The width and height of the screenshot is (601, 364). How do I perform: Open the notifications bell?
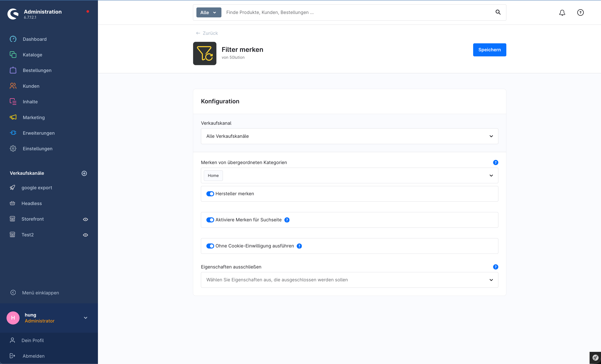(x=562, y=13)
